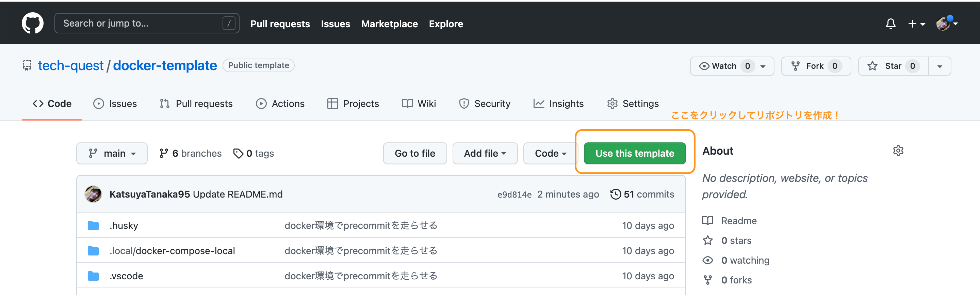
Task: Switch to the repository Issues tab
Action: pos(115,104)
